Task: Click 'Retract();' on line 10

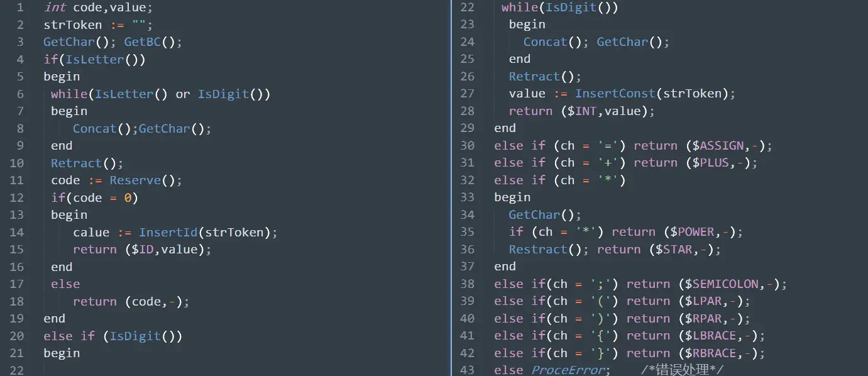Action: pyautogui.click(x=87, y=163)
